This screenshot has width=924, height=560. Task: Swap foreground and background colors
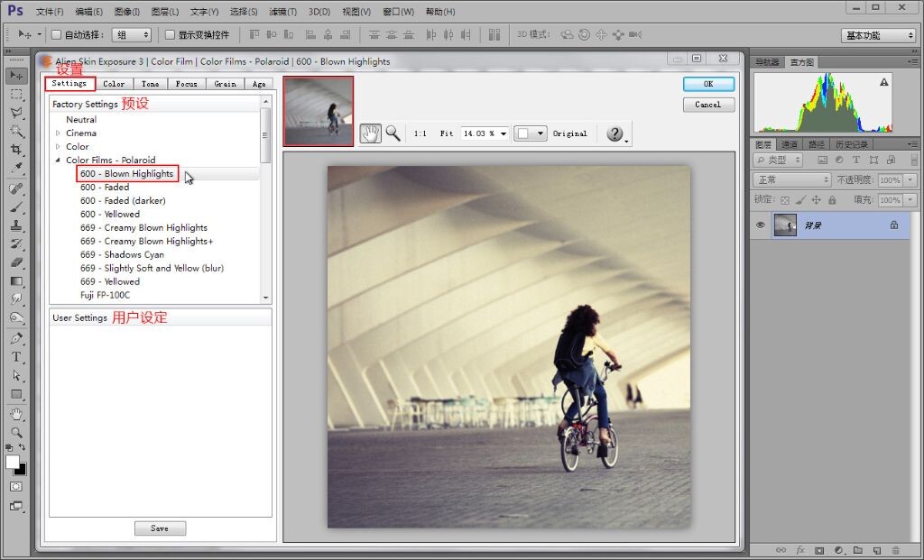(x=22, y=447)
